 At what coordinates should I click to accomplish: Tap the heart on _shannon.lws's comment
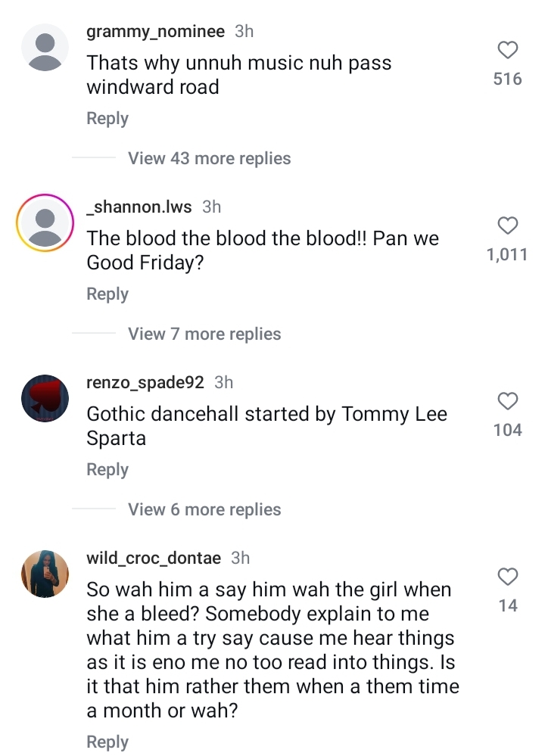507,226
